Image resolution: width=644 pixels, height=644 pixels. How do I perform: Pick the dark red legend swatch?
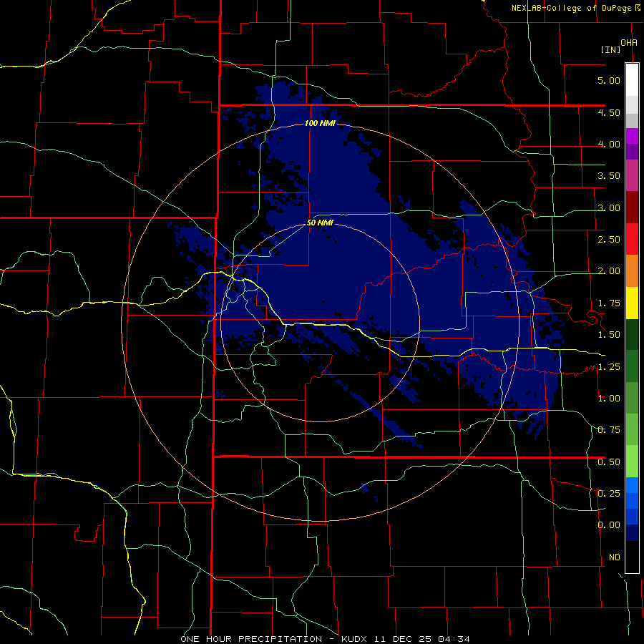(632, 208)
